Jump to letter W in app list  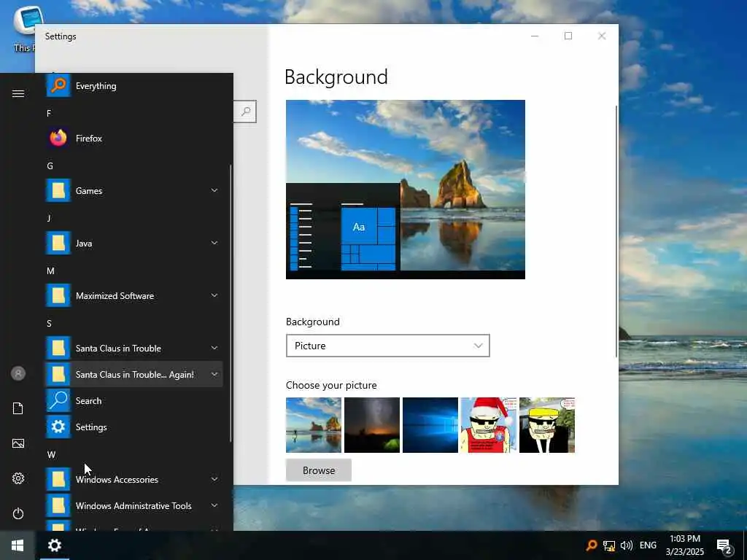click(x=51, y=455)
